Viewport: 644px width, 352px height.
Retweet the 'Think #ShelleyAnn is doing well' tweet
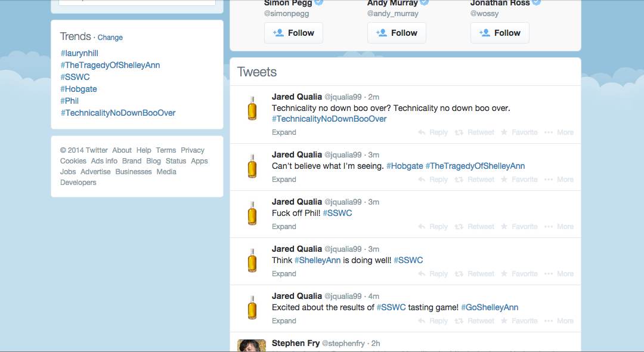pos(475,274)
